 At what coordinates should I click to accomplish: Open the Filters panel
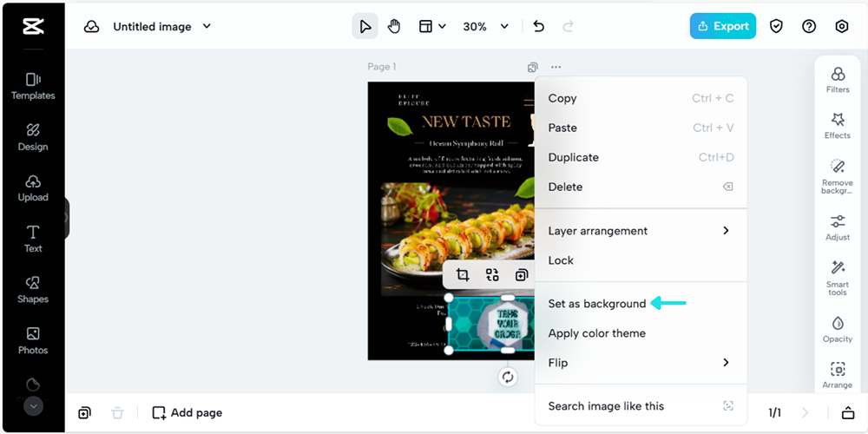838,80
